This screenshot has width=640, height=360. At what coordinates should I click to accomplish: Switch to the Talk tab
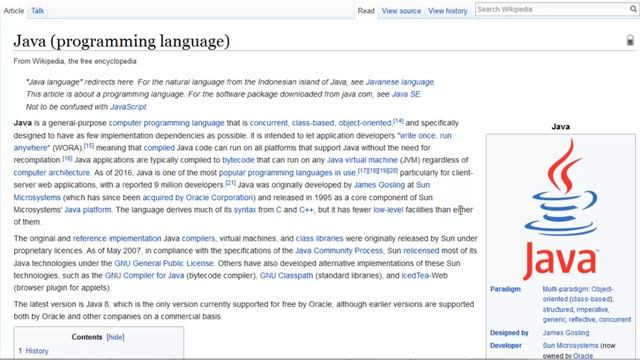point(38,11)
